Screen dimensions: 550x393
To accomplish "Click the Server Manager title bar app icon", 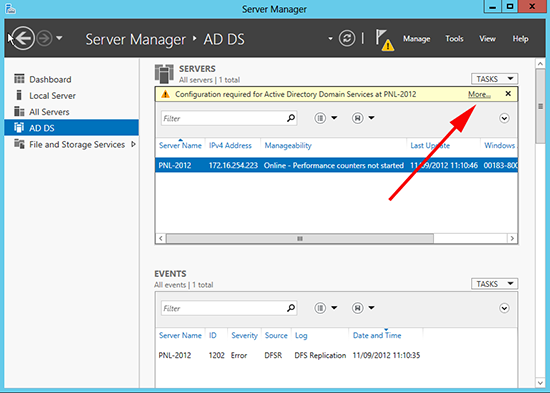I will 11,8.
